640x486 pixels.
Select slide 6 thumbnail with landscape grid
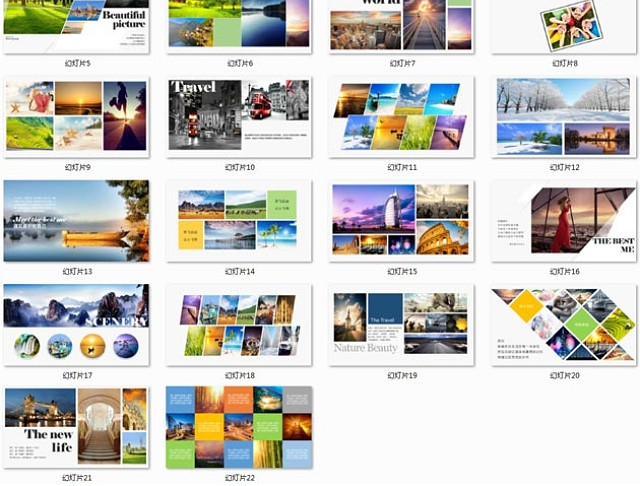coord(239,26)
